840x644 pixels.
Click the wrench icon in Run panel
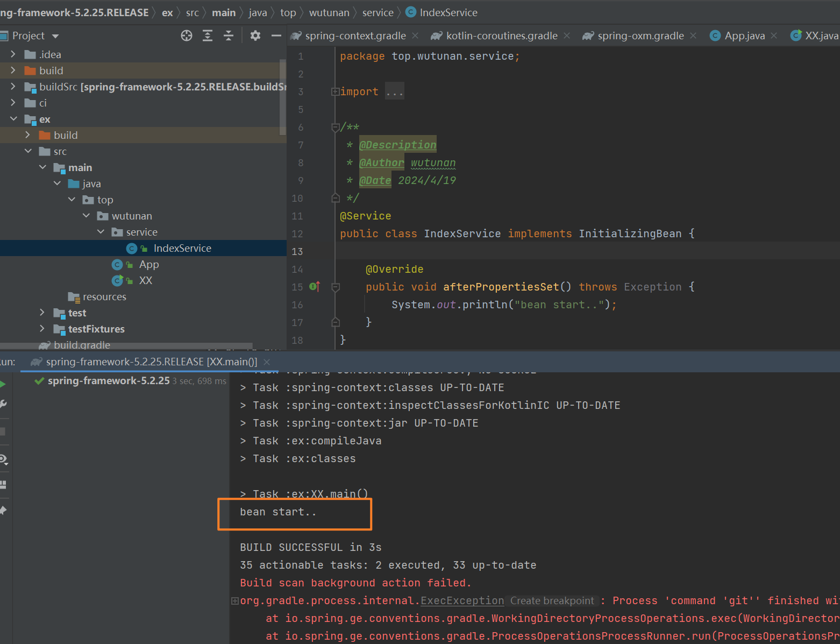3,404
